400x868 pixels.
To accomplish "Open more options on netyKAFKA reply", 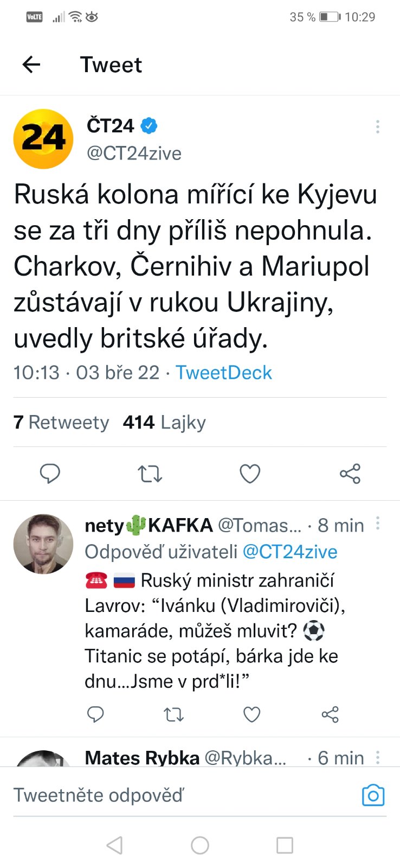I will pos(377,524).
